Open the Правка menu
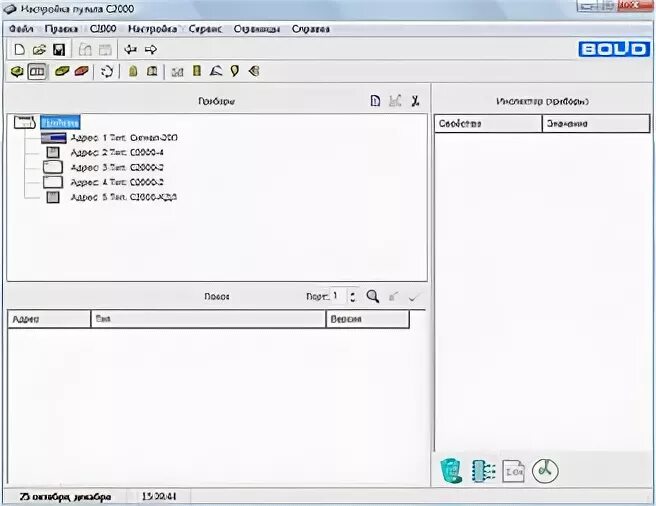The image size is (656, 506). (x=62, y=29)
